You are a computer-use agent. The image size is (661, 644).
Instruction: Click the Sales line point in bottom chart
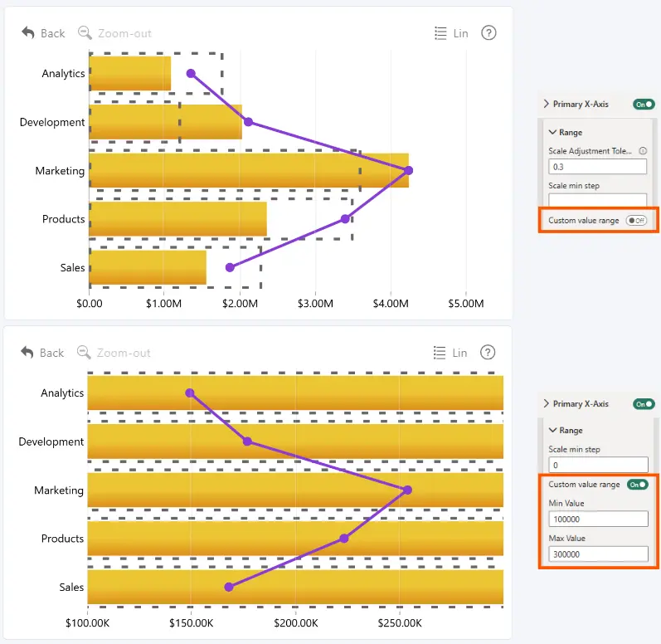click(229, 587)
